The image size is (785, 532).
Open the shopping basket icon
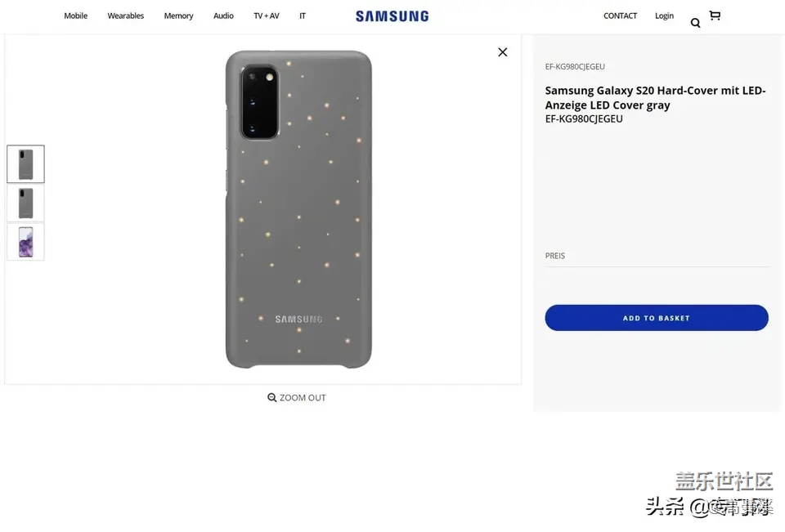click(x=715, y=16)
